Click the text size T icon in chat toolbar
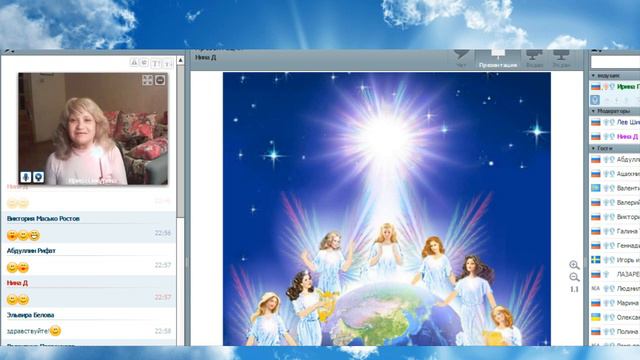 [156, 63]
